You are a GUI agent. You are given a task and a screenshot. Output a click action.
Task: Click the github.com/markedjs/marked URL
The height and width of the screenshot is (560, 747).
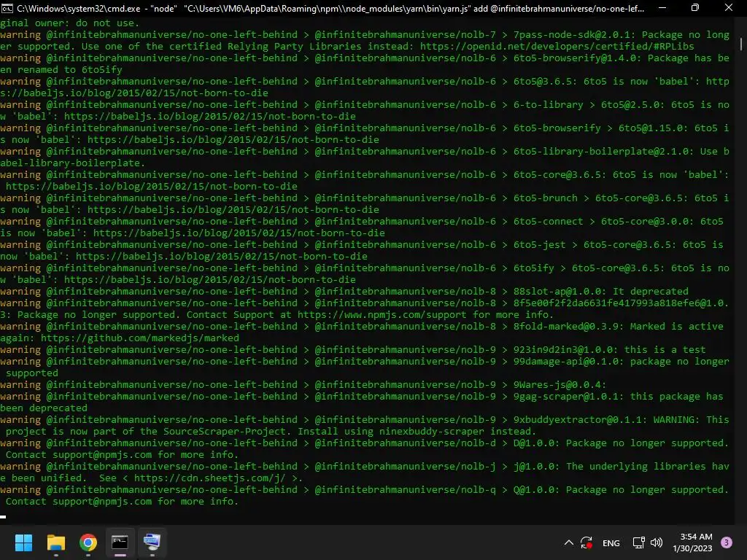point(140,338)
